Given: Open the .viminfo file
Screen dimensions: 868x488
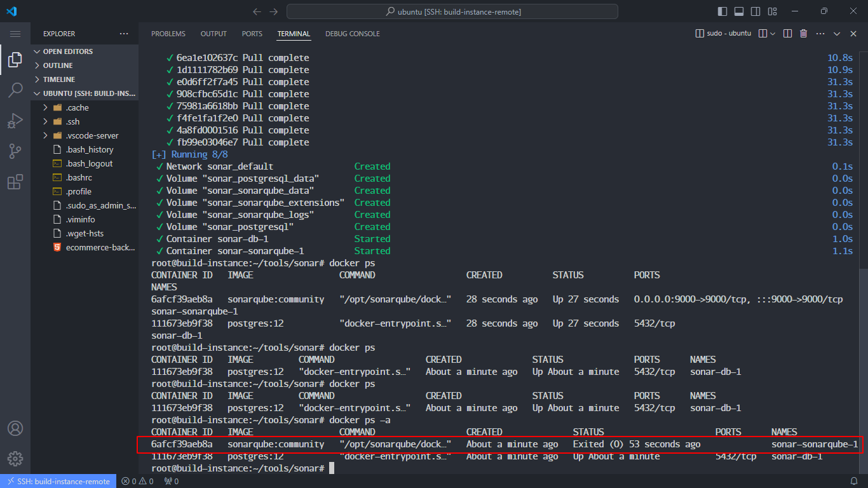Looking at the screenshot, I should tap(85, 219).
